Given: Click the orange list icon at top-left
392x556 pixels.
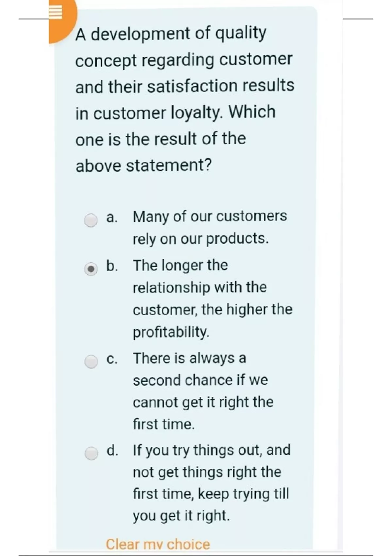Looking at the screenshot, I should click(x=55, y=14).
